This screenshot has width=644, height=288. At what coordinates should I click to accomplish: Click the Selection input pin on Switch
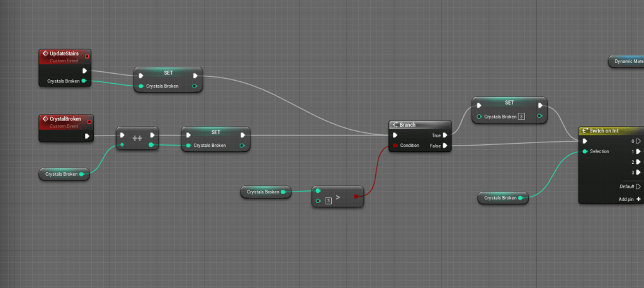[585, 151]
